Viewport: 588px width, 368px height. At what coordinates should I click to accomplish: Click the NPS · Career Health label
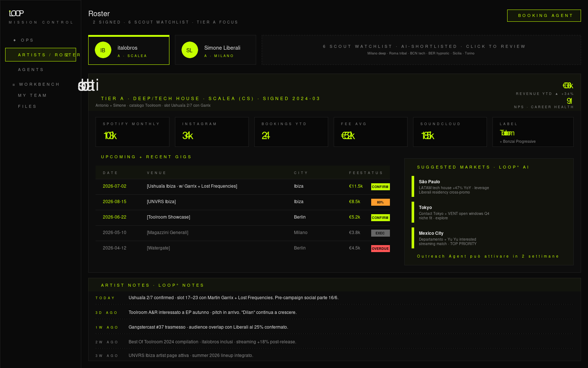[544, 107]
